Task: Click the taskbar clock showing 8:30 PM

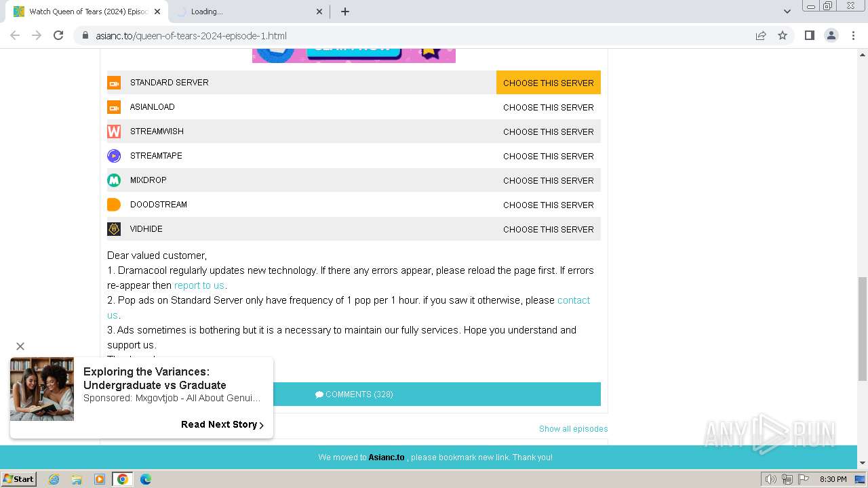Action: 833,479
